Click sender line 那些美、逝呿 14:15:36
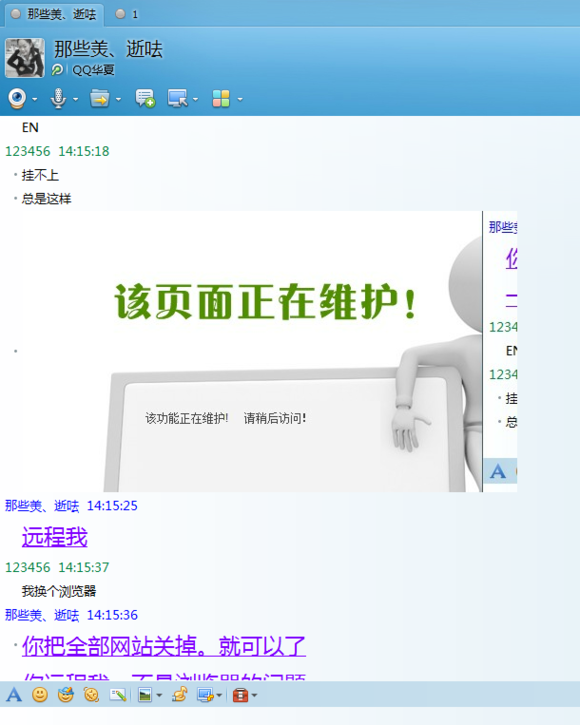 click(x=71, y=615)
